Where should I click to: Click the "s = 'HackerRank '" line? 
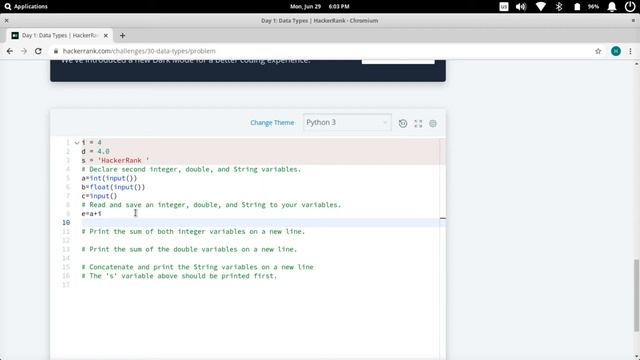pos(115,160)
